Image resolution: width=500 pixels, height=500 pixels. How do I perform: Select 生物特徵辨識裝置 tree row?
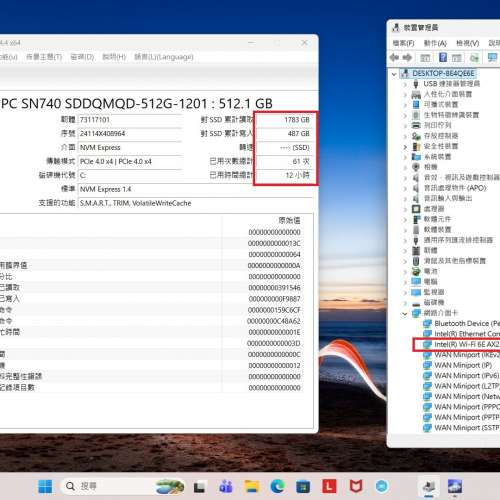451,115
